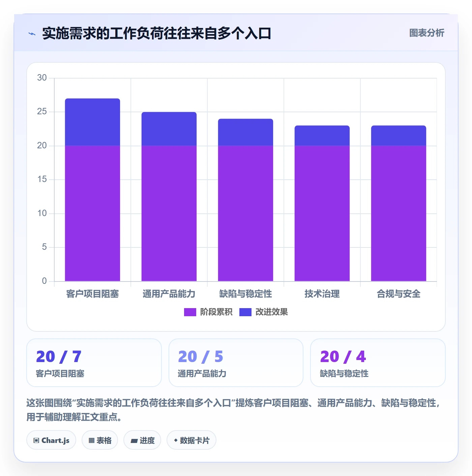Click the blue top segment of 技术治理 bar

(x=322, y=136)
